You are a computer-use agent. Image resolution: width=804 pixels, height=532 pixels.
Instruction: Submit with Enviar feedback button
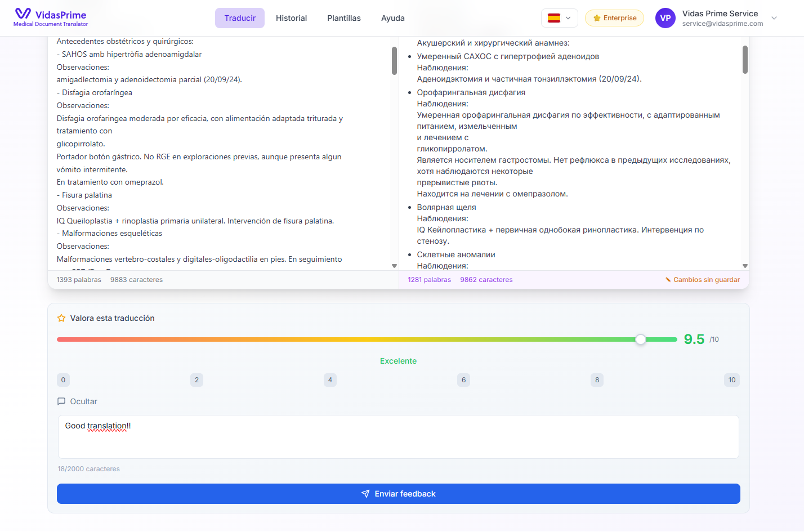coord(398,494)
